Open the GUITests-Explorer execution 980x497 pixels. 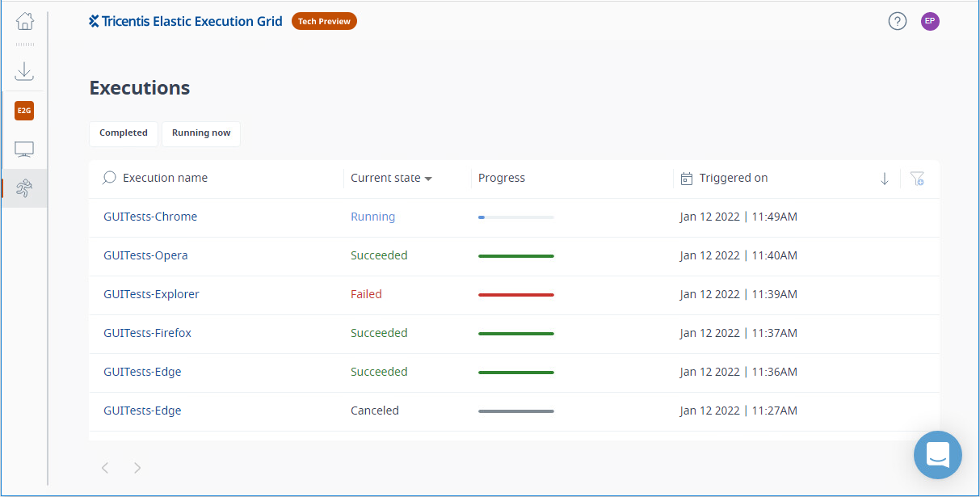coord(151,294)
